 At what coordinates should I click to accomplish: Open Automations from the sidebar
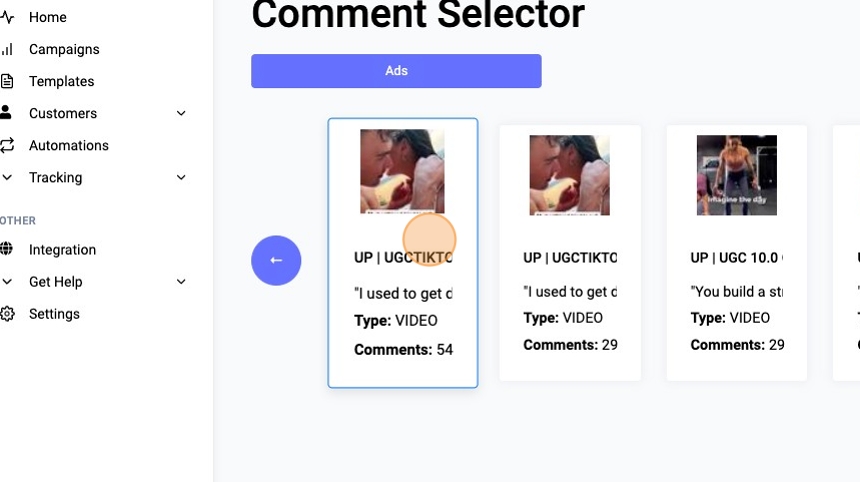[68, 145]
